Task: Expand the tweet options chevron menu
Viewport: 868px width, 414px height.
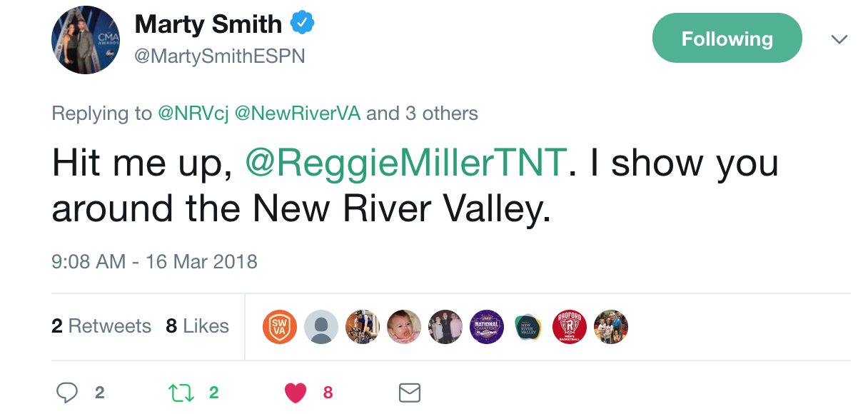Action: point(839,40)
